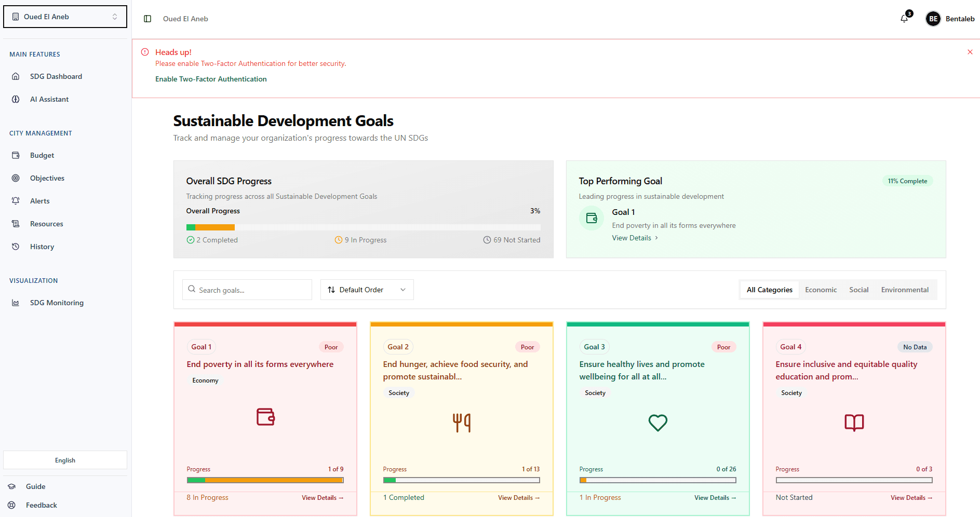Open the Objectives section
This screenshot has width=980, height=517.
click(x=47, y=178)
